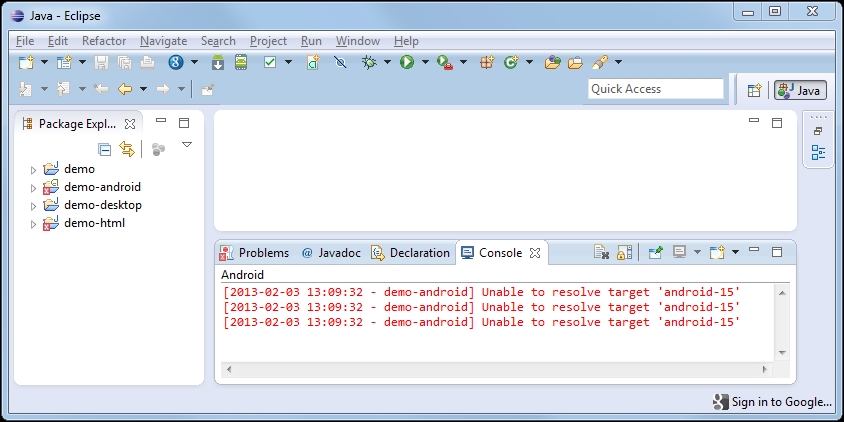The image size is (844, 422).
Task: Expand the demo project tree node
Action: 33,170
